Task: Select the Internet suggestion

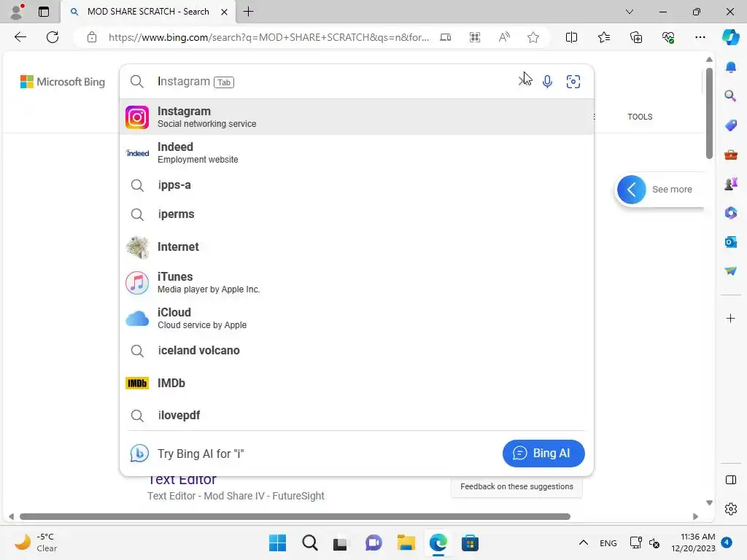Action: (356, 246)
